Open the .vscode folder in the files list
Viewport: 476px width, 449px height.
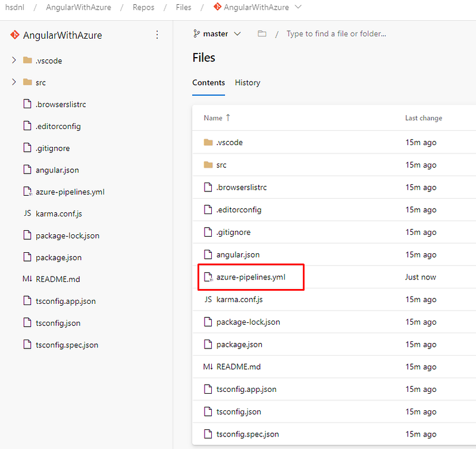coord(230,142)
